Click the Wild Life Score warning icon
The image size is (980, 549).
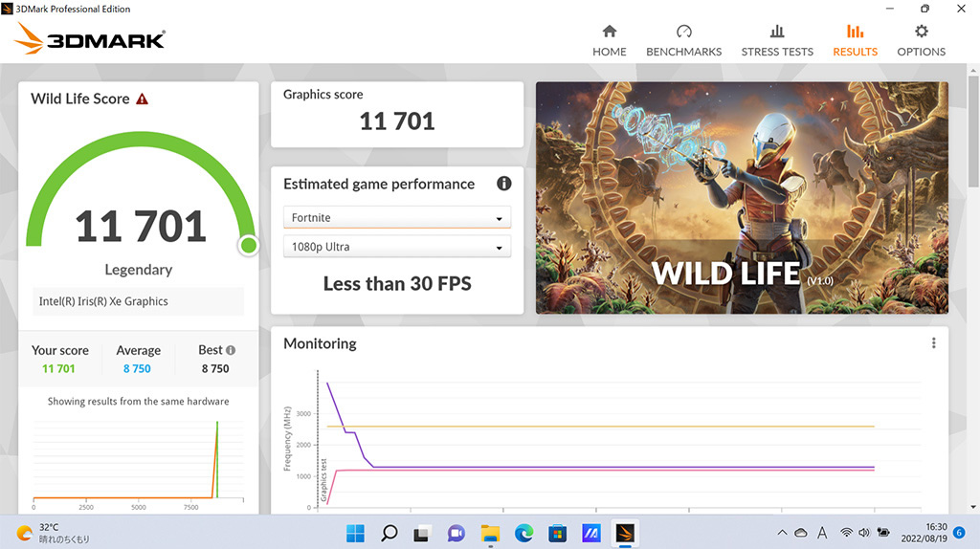click(x=143, y=99)
